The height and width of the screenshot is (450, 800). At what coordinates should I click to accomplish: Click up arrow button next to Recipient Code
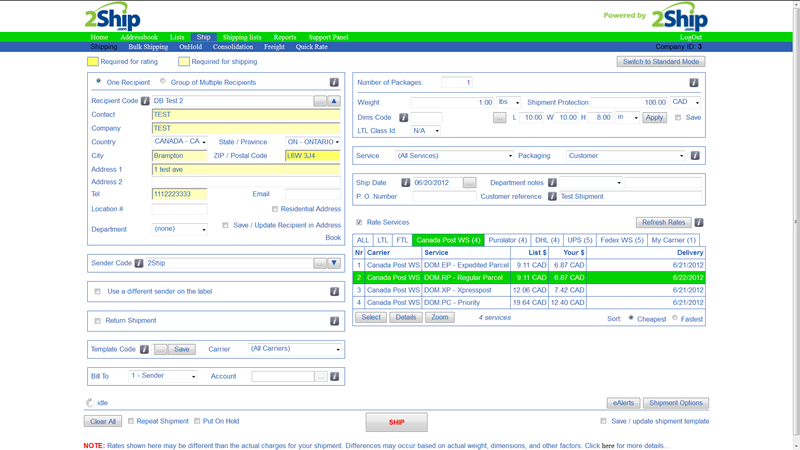334,101
